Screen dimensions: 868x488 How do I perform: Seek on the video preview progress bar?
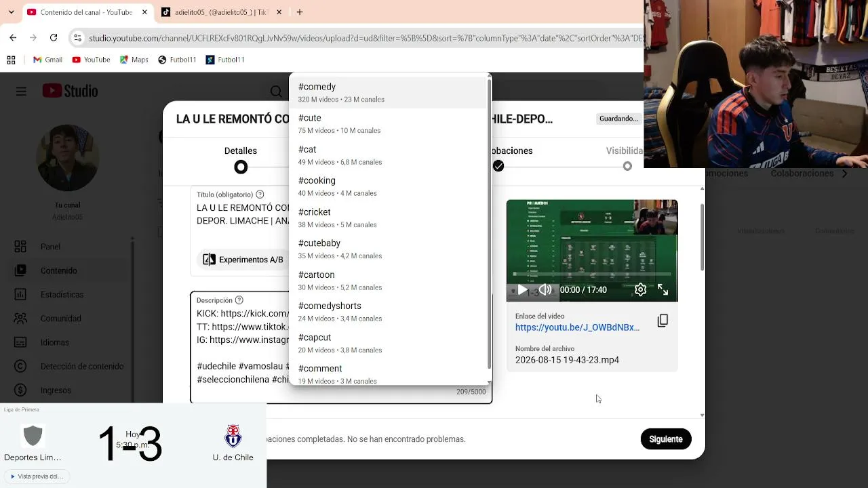tap(592, 274)
